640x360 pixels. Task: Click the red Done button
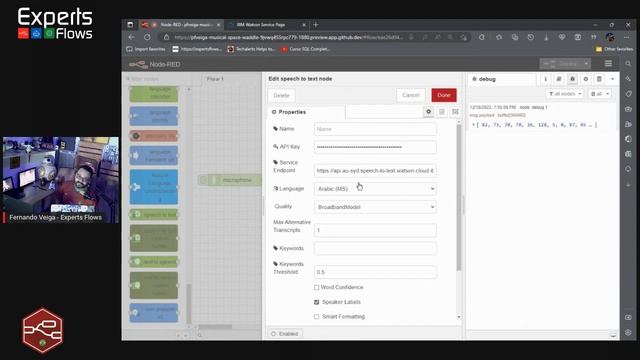click(x=444, y=95)
